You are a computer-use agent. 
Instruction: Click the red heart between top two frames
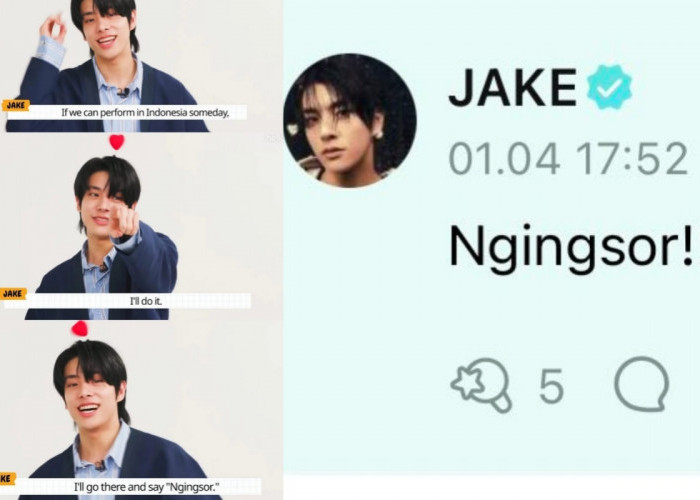point(117,142)
